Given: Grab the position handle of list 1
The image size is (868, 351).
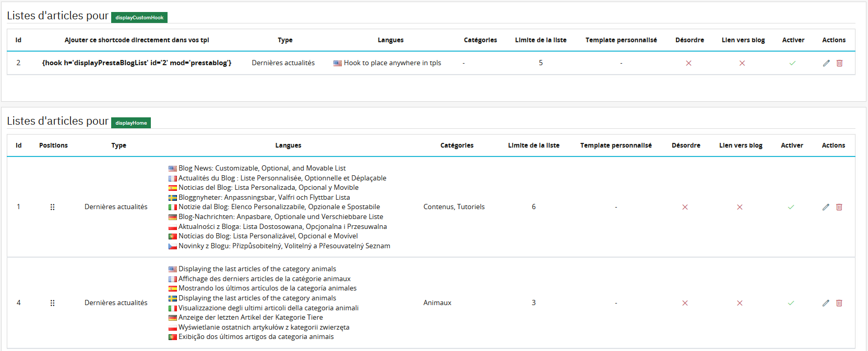Looking at the screenshot, I should 52,207.
